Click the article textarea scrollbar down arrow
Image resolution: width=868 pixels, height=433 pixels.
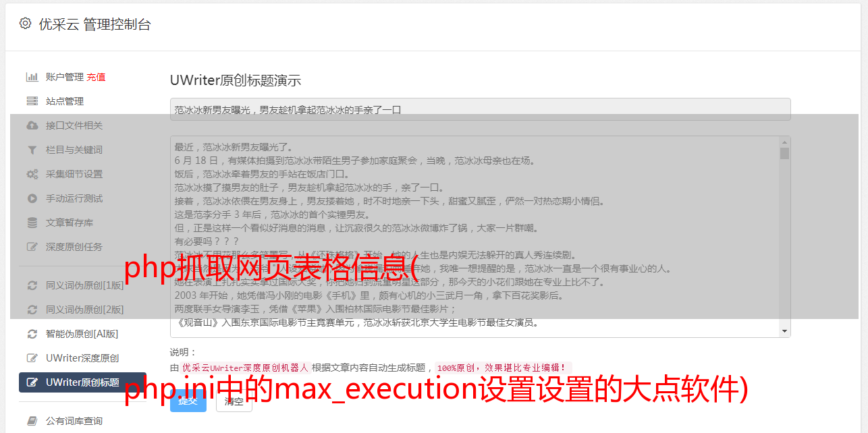[784, 331]
